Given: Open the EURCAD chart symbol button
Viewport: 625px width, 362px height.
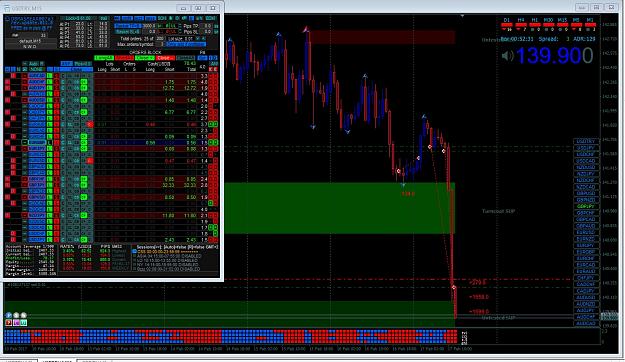Looking at the screenshot, I should [x=586, y=265].
